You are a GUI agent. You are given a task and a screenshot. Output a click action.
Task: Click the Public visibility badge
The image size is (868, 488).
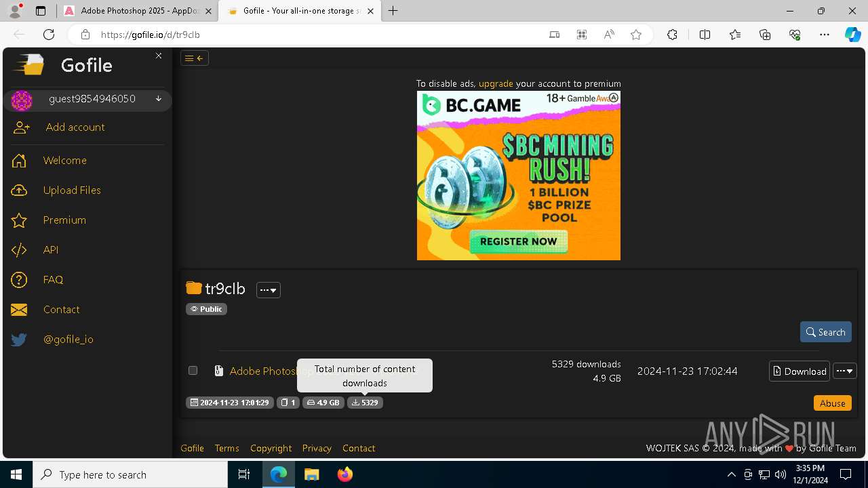point(207,309)
